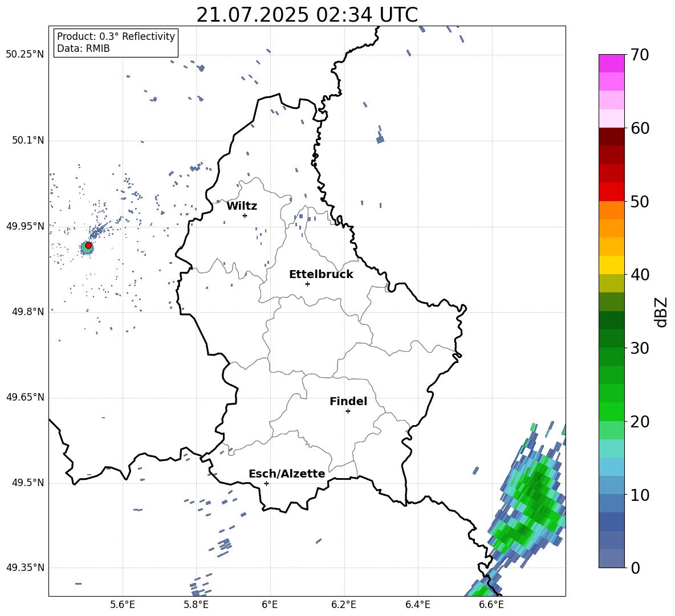
Task: Click the colorbar tick value 60
Action: tap(640, 128)
